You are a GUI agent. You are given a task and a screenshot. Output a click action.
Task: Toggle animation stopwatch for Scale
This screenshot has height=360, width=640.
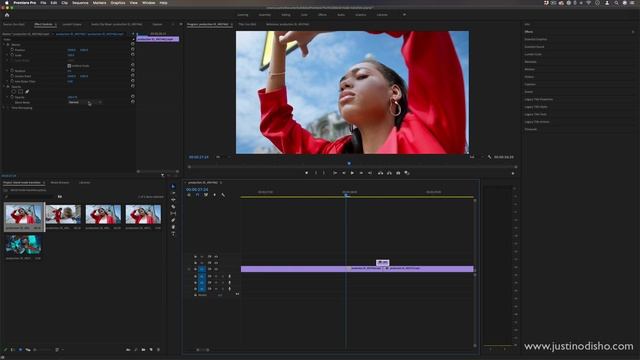(x=12, y=55)
